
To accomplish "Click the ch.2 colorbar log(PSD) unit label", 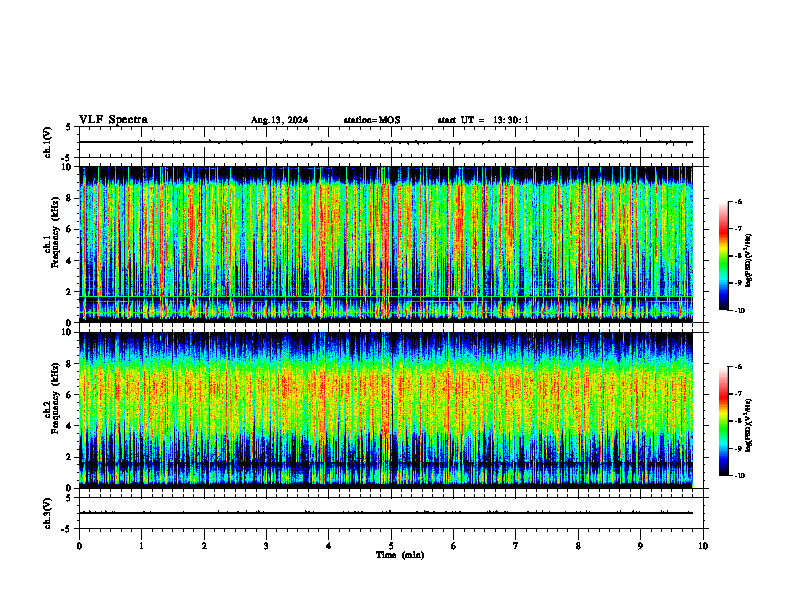I will point(748,425).
